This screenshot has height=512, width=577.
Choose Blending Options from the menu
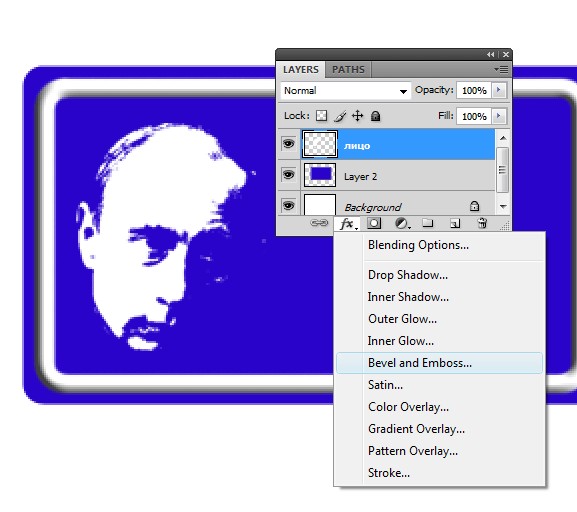(x=418, y=245)
